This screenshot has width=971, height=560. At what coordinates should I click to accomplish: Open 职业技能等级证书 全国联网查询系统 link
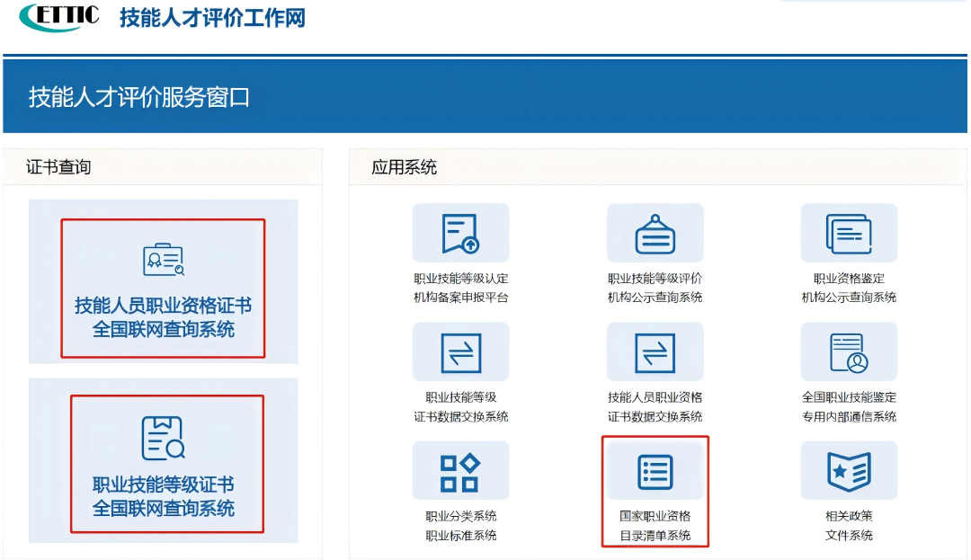tap(164, 496)
